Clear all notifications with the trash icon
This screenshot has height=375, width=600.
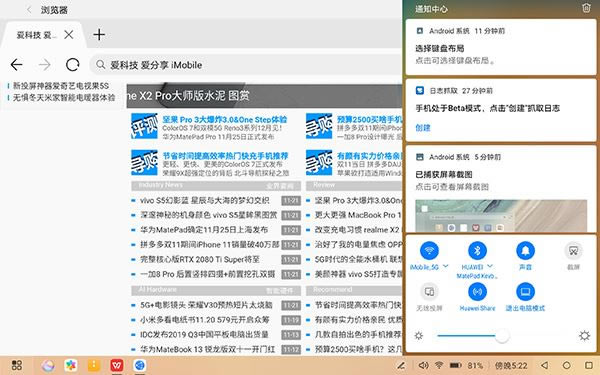[x=586, y=8]
